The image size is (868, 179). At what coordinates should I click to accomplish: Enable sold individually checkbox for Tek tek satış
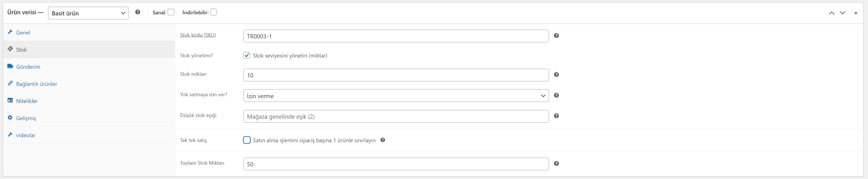pos(247,140)
